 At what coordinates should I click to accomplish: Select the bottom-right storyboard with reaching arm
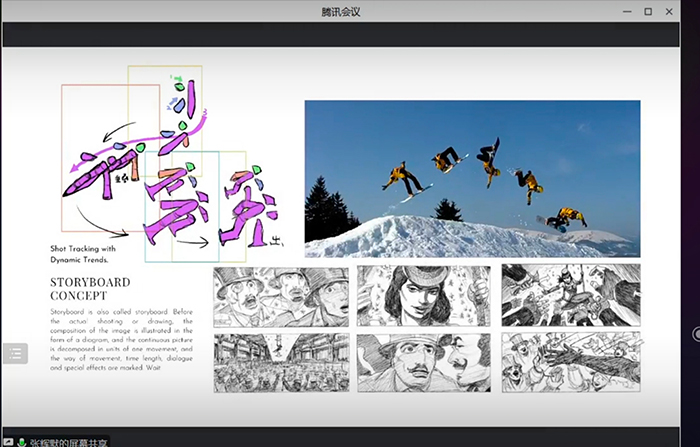[x=570, y=362]
